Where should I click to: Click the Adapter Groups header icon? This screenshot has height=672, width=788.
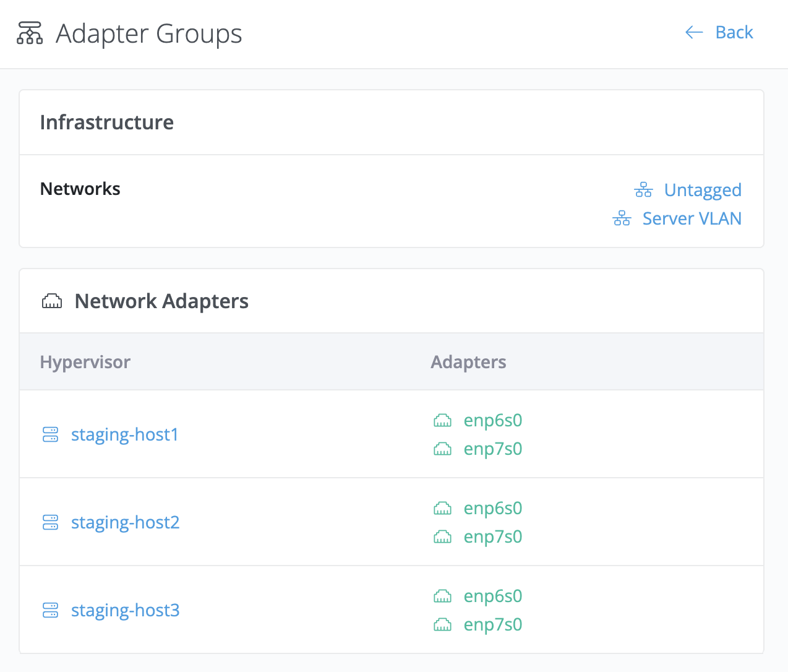[30, 33]
